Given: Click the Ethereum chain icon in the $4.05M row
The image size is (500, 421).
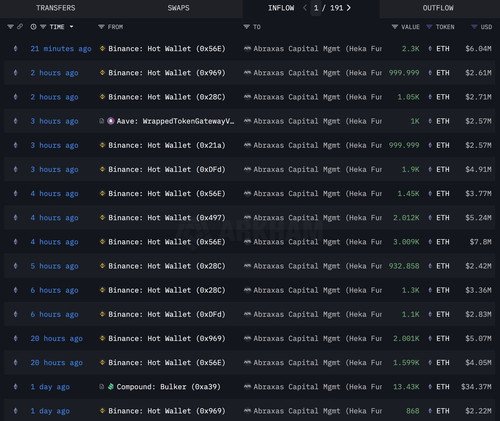Looking at the screenshot, I should click(x=15, y=363).
